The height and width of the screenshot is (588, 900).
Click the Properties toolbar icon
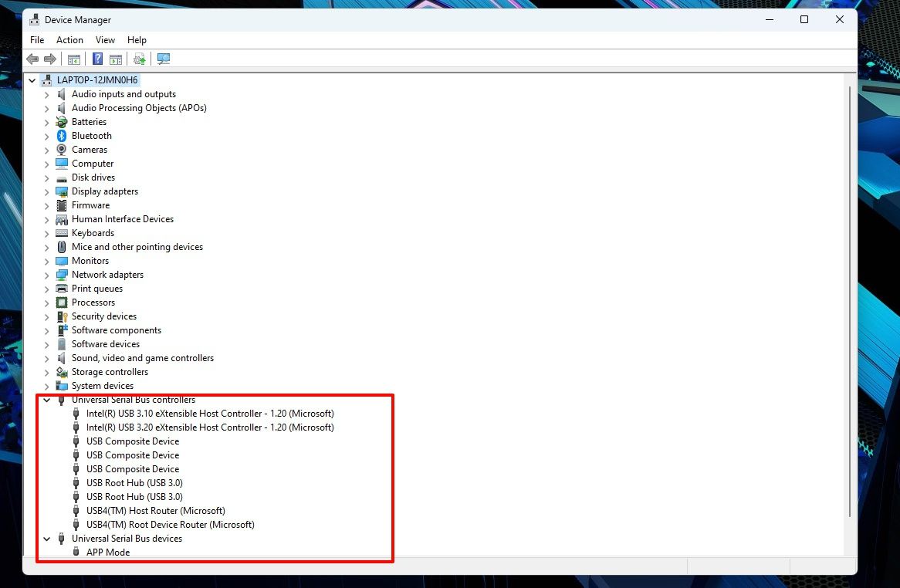[116, 59]
